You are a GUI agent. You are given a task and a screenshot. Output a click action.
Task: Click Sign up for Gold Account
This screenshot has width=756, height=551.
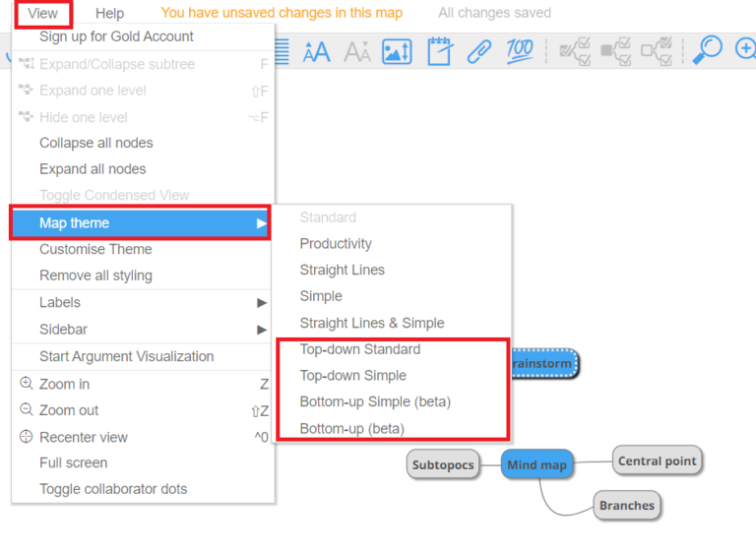pos(116,36)
